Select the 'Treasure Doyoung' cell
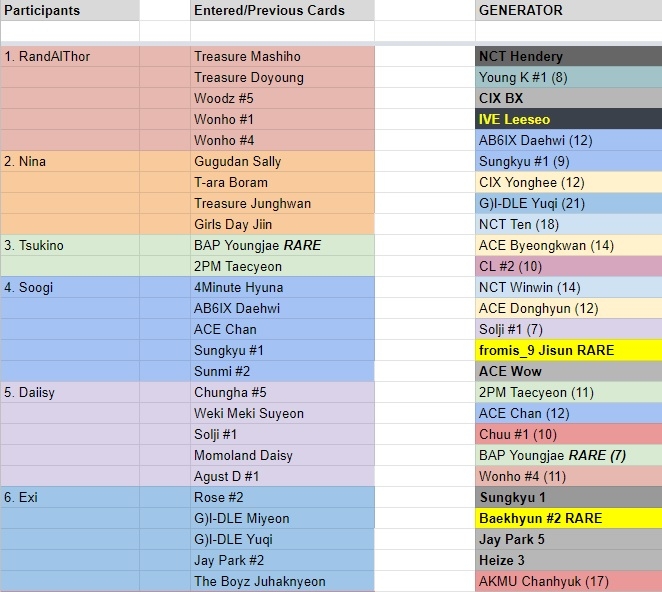Image resolution: width=662 pixels, height=592 pixels. coord(282,77)
